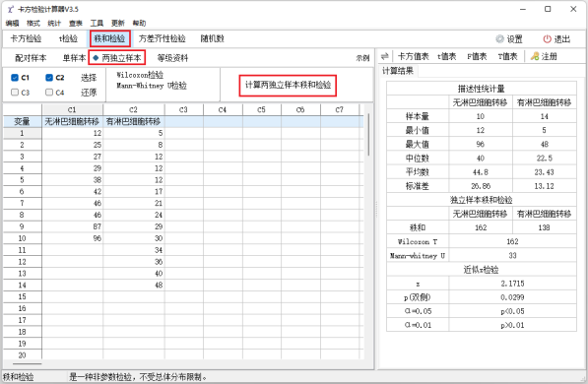
Task: Enable the C3 column checkbox
Action: [15, 93]
